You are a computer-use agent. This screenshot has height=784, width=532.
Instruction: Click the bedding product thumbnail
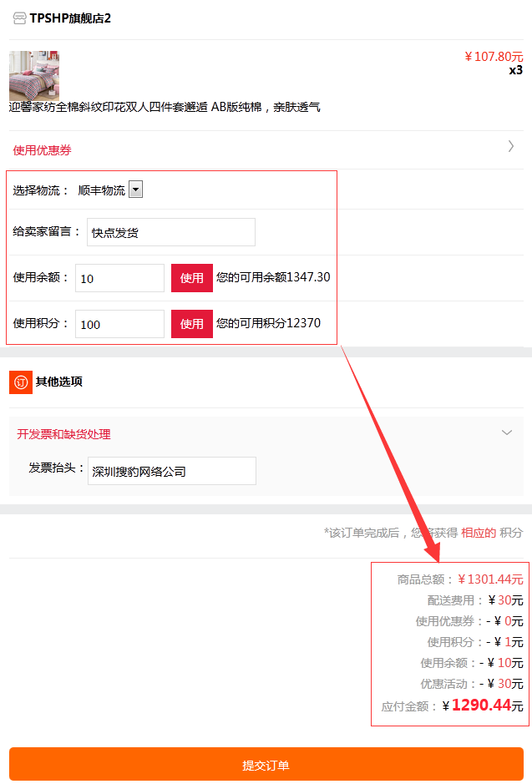pyautogui.click(x=34, y=75)
